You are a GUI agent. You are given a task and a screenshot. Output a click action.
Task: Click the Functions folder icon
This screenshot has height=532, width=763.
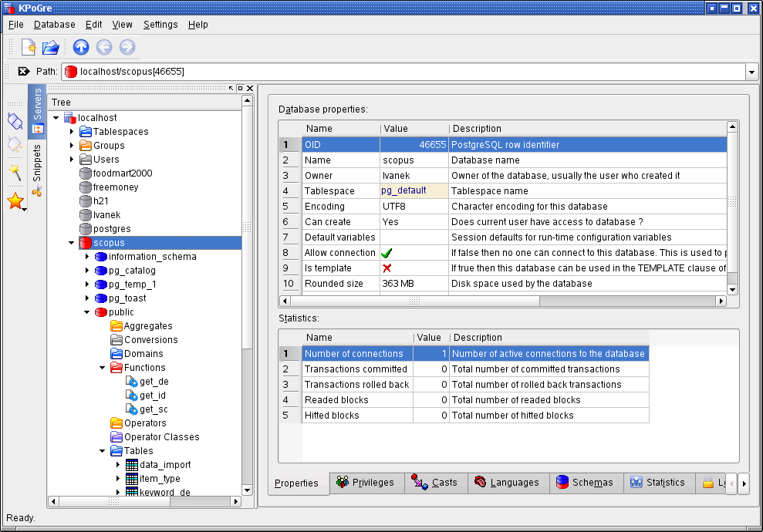click(116, 368)
